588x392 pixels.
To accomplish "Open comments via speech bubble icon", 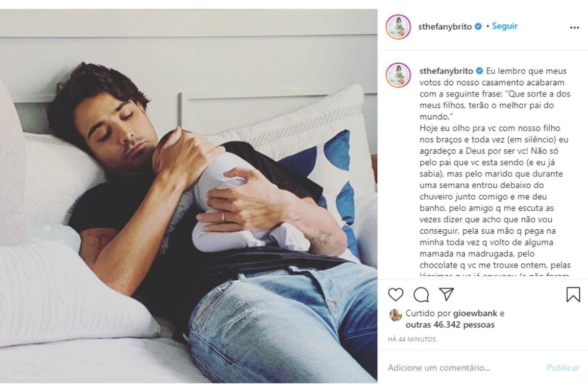I will pos(421,294).
